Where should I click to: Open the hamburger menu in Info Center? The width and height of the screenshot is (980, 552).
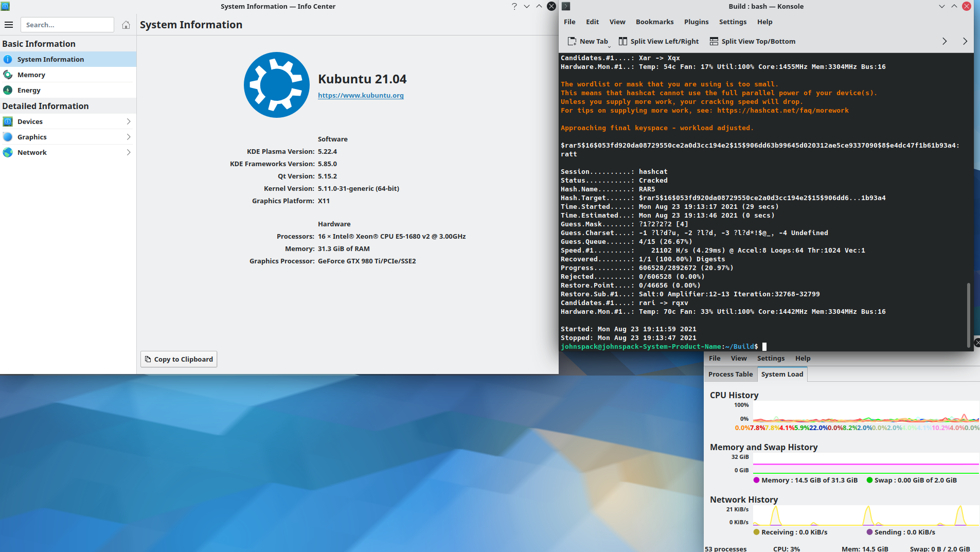pyautogui.click(x=9, y=25)
